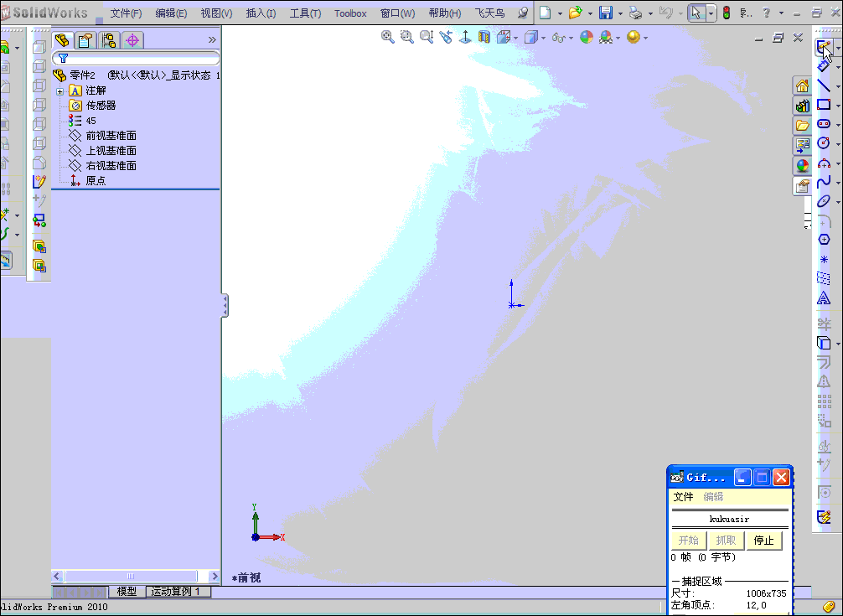This screenshot has width=843, height=616.
Task: Switch to ConfigurationManager tab
Action: [109, 39]
